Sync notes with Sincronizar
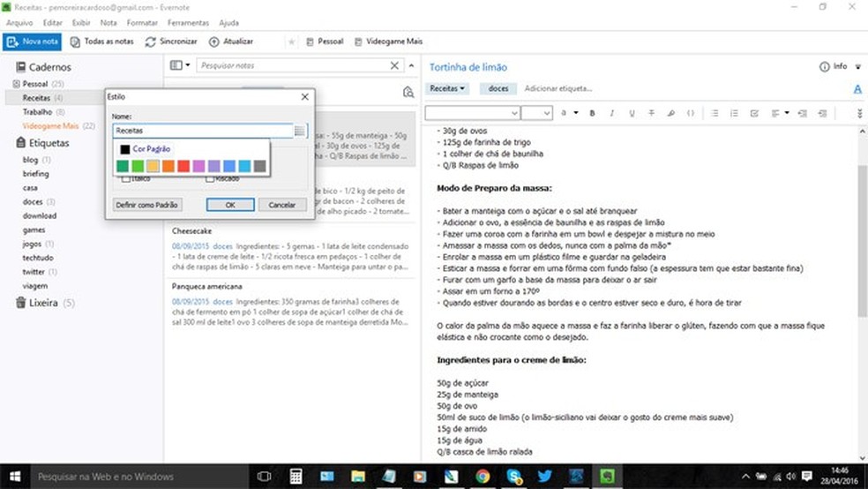This screenshot has width=868, height=489. pyautogui.click(x=171, y=41)
